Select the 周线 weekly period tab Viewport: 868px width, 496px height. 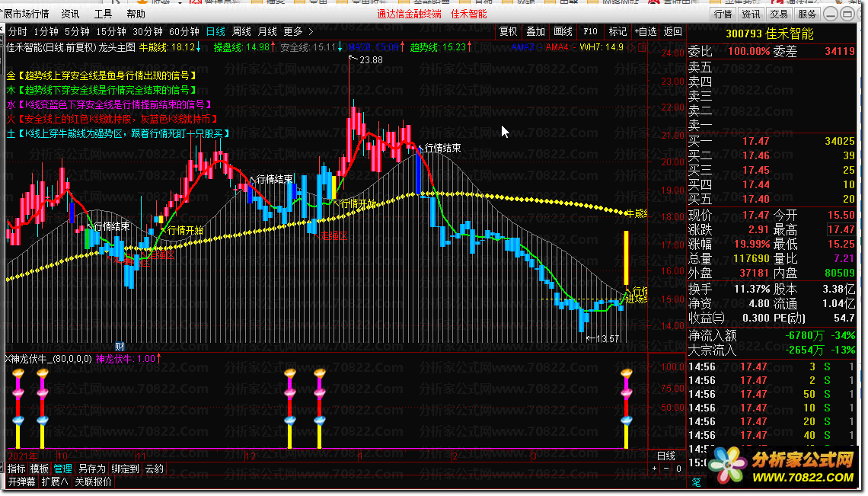[x=242, y=31]
